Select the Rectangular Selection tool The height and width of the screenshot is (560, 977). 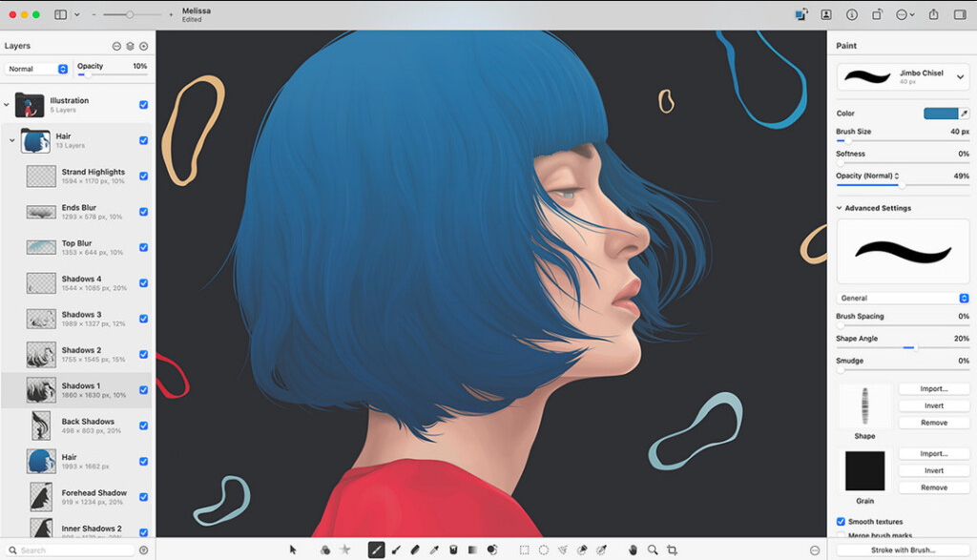pyautogui.click(x=524, y=550)
